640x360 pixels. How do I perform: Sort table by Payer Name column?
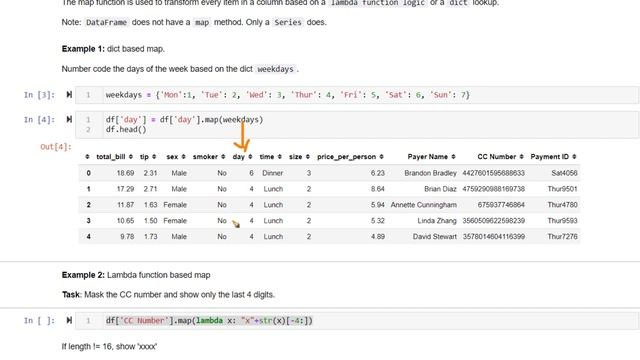[x=453, y=157]
